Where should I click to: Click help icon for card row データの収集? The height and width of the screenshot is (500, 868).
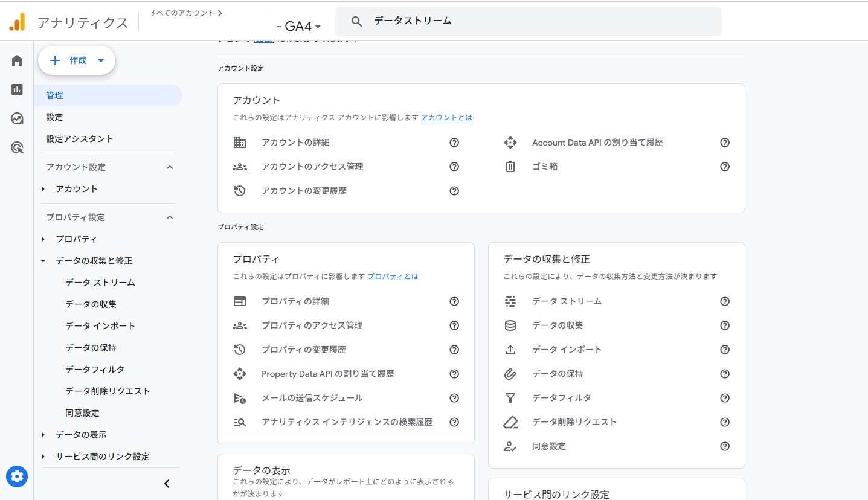click(x=725, y=325)
